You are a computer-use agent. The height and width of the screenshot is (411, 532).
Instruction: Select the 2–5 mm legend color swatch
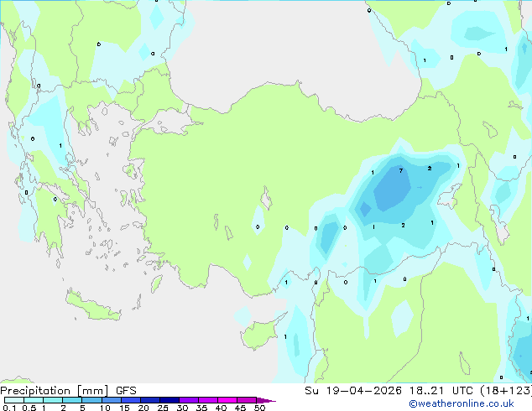click(72, 400)
